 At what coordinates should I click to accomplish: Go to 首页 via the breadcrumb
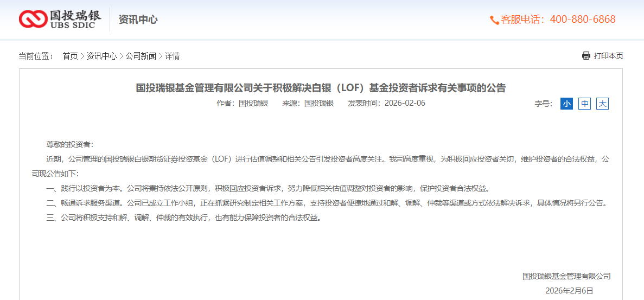70,56
